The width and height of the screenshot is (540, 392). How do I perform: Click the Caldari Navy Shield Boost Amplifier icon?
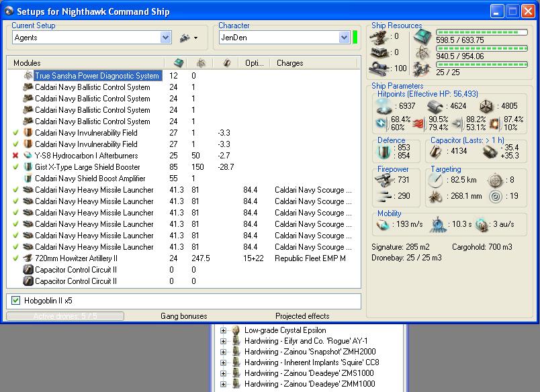[x=28, y=179]
